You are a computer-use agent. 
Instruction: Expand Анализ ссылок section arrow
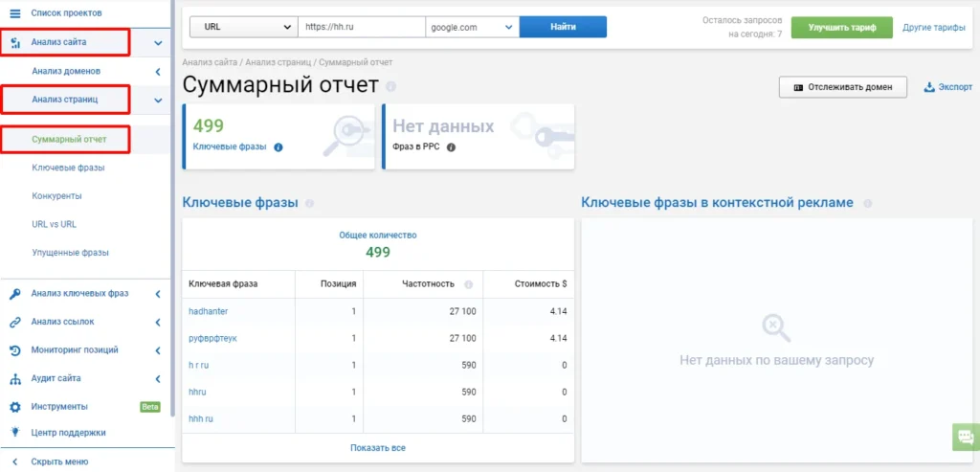click(x=158, y=322)
